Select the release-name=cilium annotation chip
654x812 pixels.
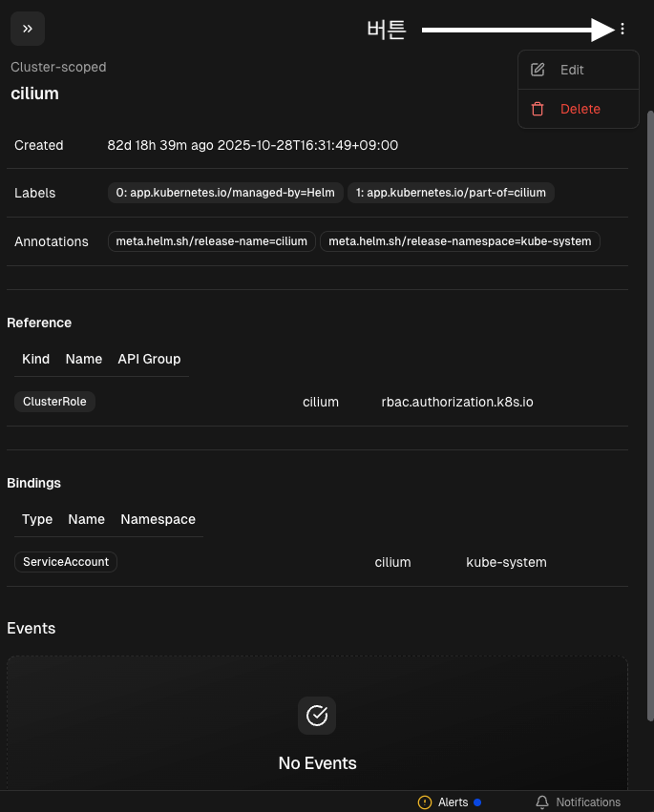click(x=211, y=241)
